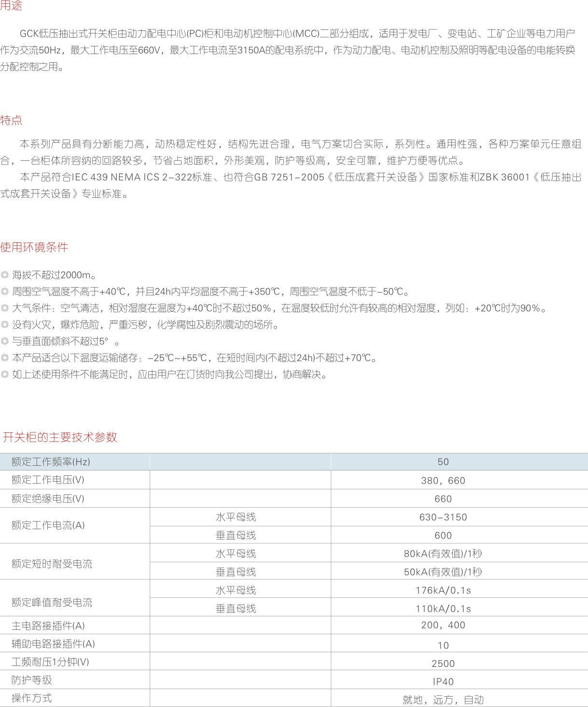
Task: Click the bullet marker before 海拔不超过2000m
Action: point(5,276)
